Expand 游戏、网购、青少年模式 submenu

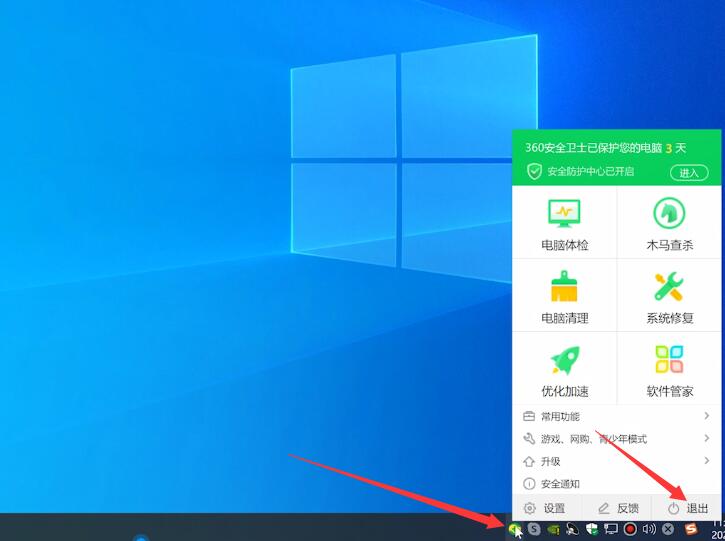coord(616,438)
